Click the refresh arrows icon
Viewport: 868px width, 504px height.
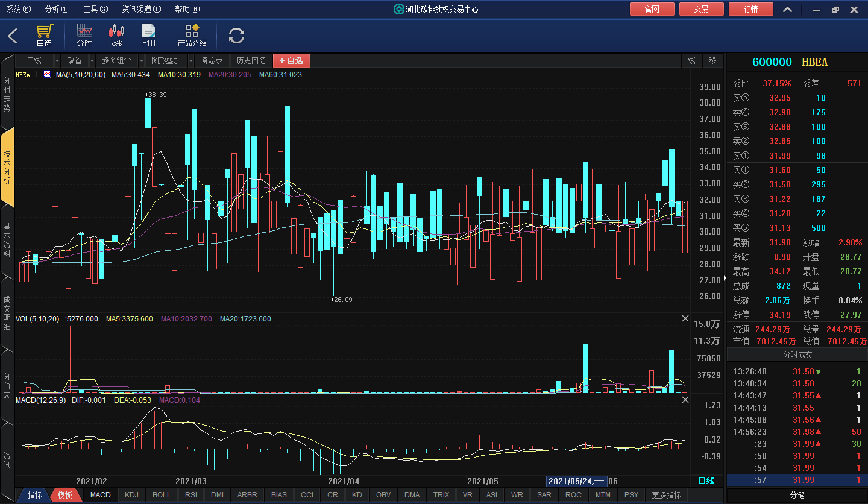click(x=236, y=36)
